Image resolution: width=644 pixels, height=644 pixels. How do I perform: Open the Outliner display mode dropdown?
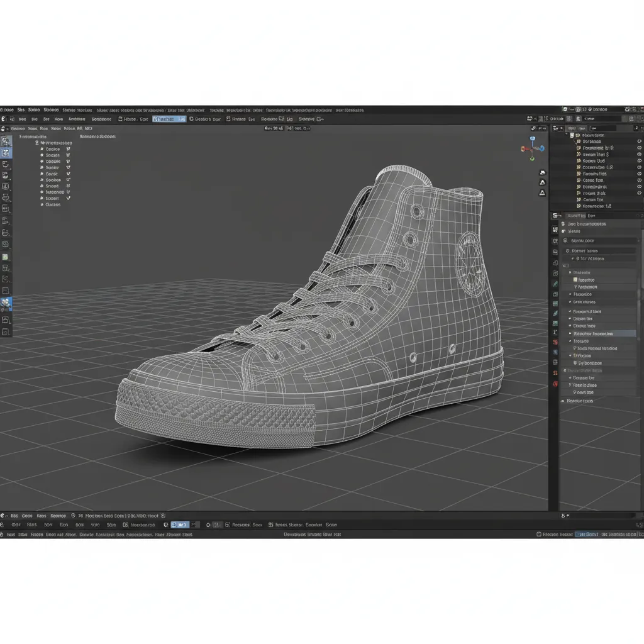point(557,128)
